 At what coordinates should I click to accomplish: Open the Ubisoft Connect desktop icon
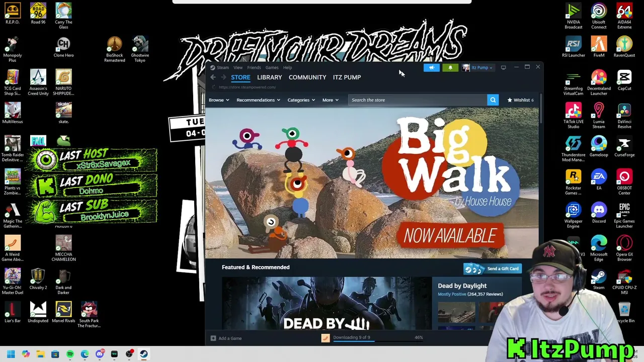[599, 16]
